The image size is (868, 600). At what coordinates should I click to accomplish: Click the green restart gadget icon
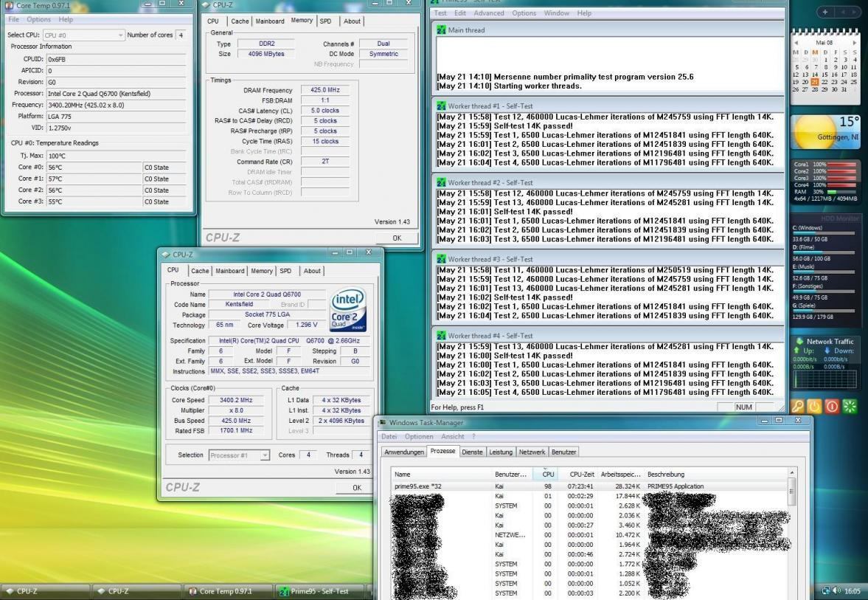(850, 406)
